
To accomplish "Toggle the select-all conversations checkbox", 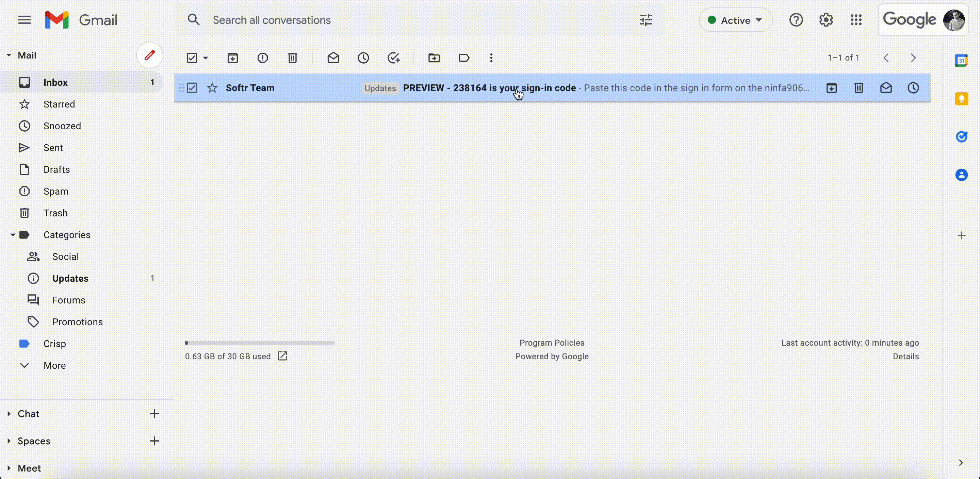I will pos(192,58).
